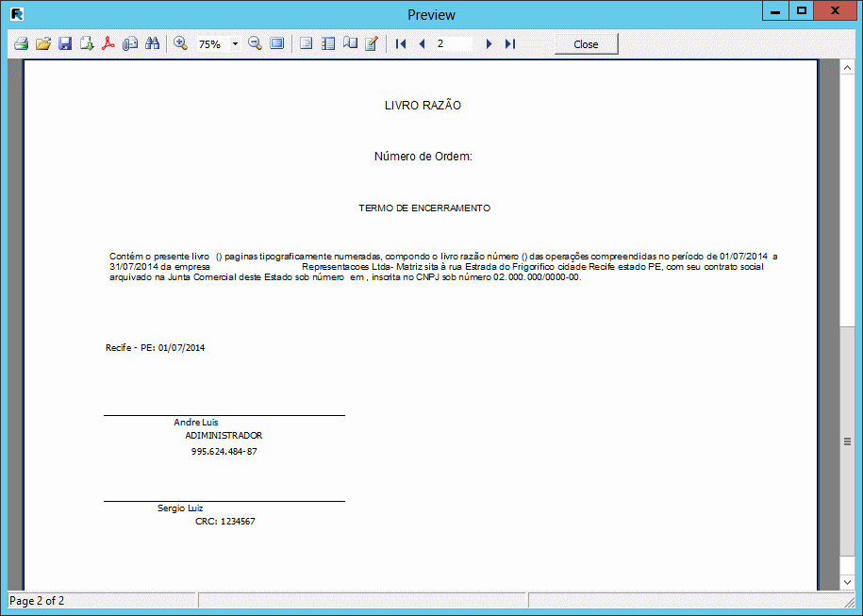Click the Print icon in toolbar
863x616 pixels.
point(21,43)
